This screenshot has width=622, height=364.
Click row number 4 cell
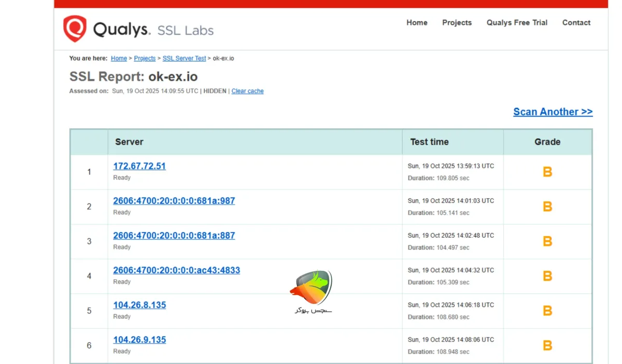click(89, 276)
